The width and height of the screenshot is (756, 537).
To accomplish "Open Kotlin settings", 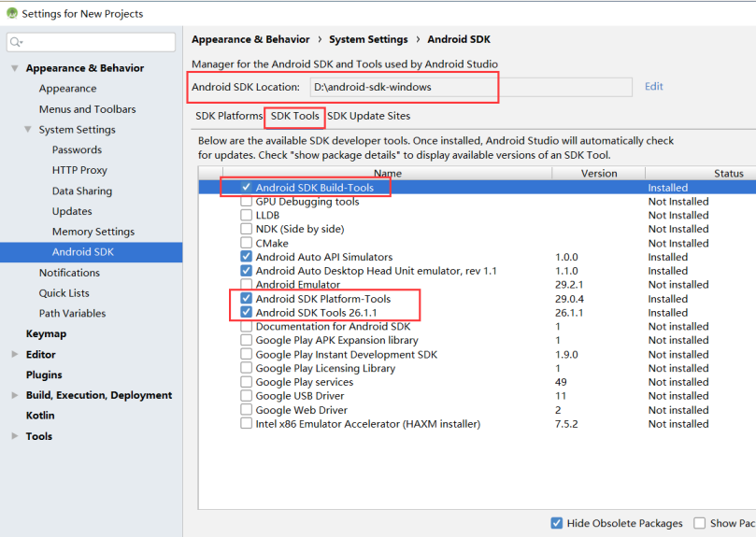I will (40, 415).
